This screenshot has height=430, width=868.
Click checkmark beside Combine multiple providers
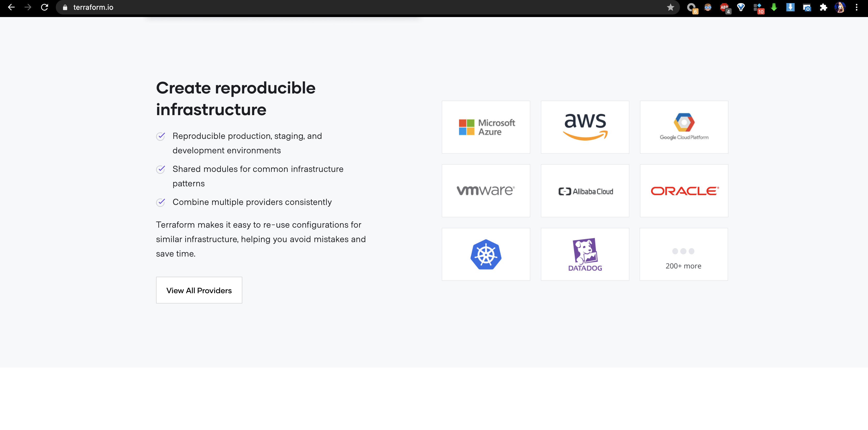[x=161, y=202]
